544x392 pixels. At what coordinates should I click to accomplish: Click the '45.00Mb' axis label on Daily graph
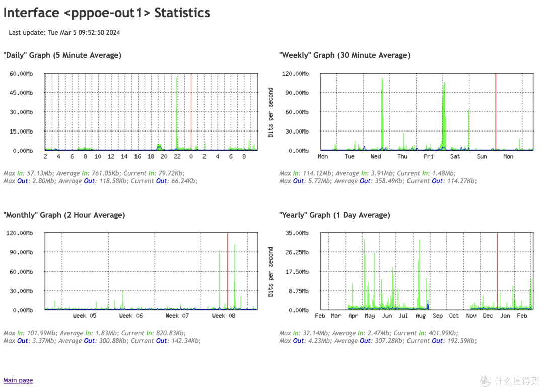point(21,93)
